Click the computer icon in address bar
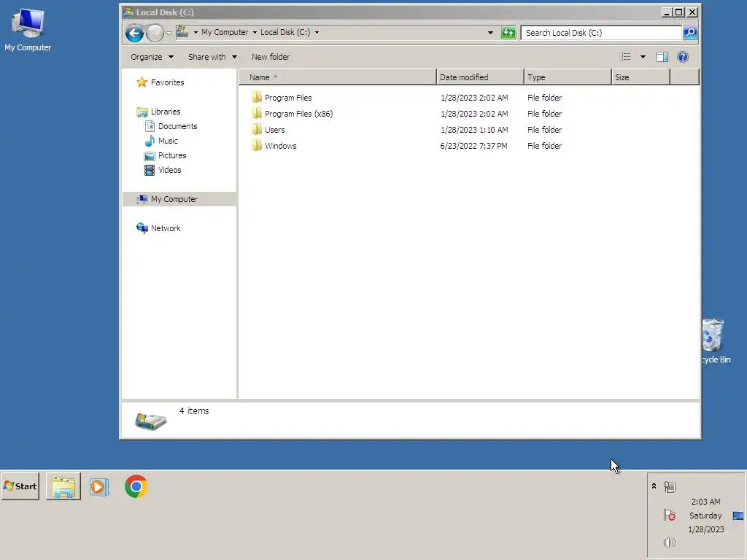Screen dimensions: 747x560 tap(182, 32)
